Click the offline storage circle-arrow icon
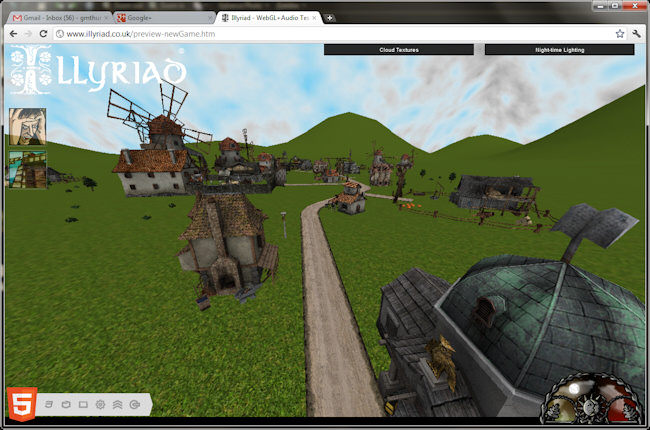The width and height of the screenshot is (650, 430). click(135, 404)
